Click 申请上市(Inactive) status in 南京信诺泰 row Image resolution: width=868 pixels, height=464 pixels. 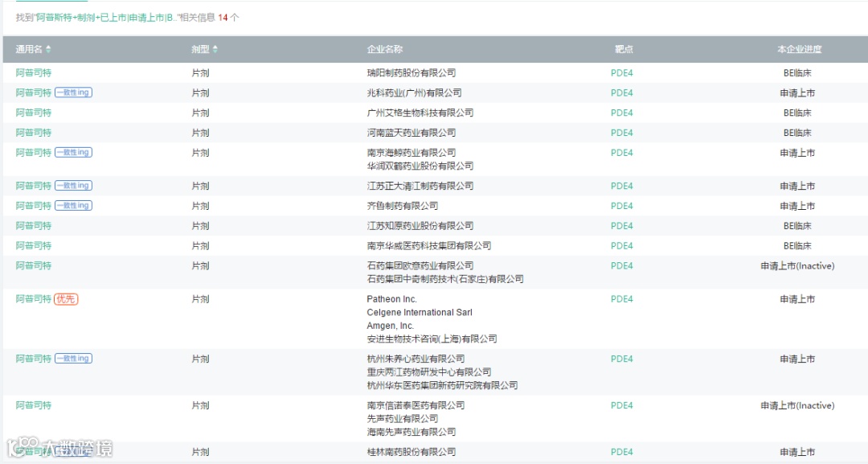(797, 405)
